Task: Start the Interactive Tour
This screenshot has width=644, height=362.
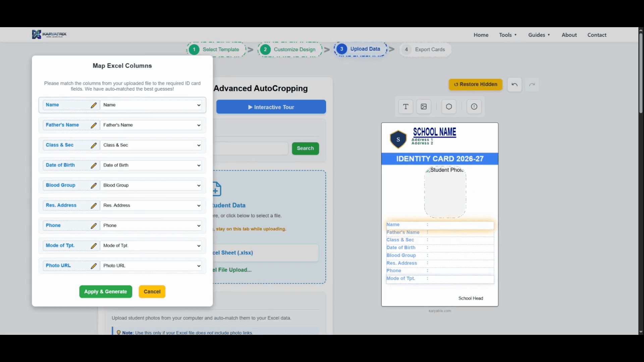Action: 271,107
